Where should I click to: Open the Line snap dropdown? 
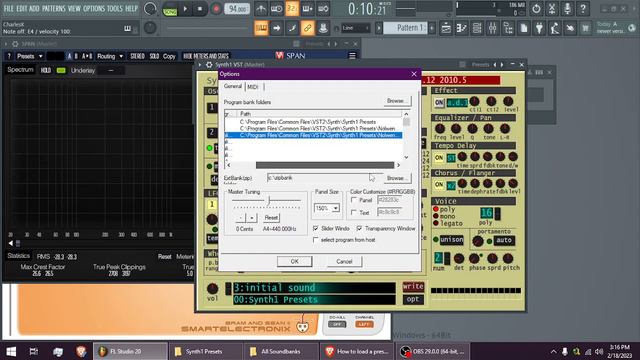click(x=356, y=28)
